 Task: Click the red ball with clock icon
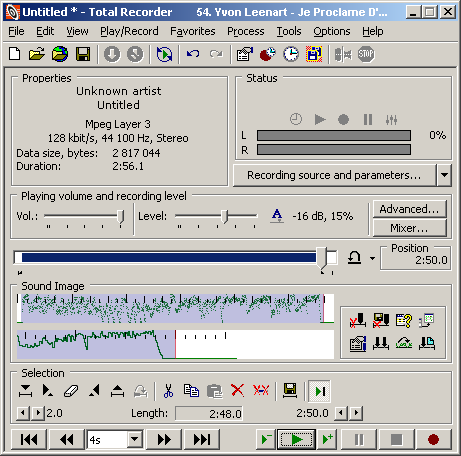268,54
